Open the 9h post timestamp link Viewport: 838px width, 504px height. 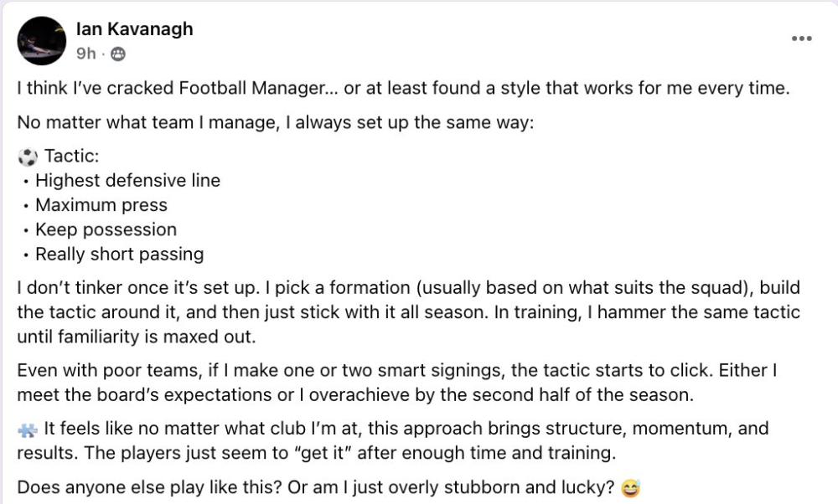point(86,54)
